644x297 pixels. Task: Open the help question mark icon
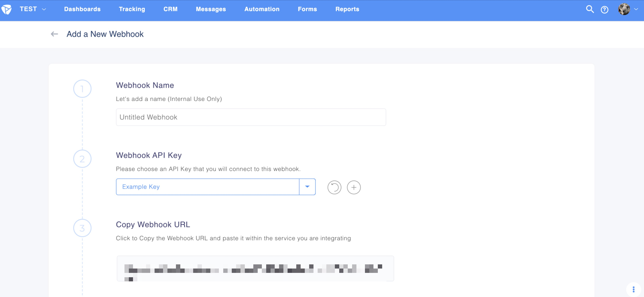pyautogui.click(x=604, y=10)
